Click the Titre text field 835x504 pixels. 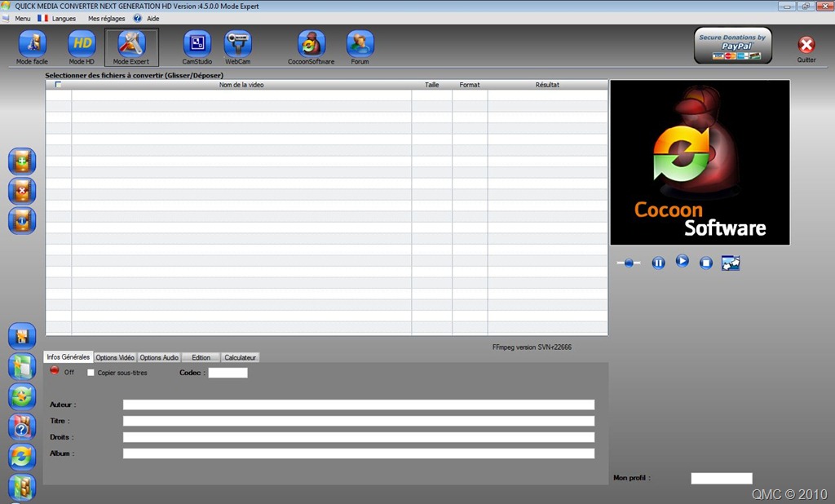point(359,421)
